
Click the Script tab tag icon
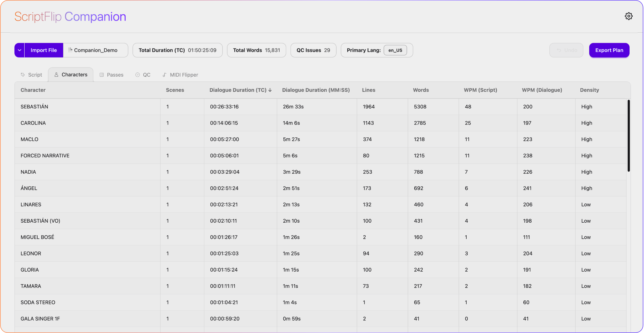tap(23, 75)
